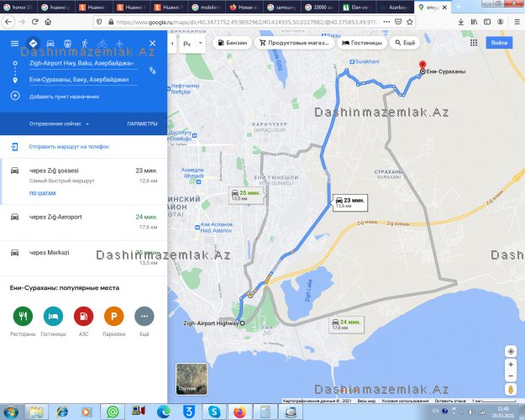Open Internet Explorer from taskbar
Screen dimensions: 525x420
62,412
